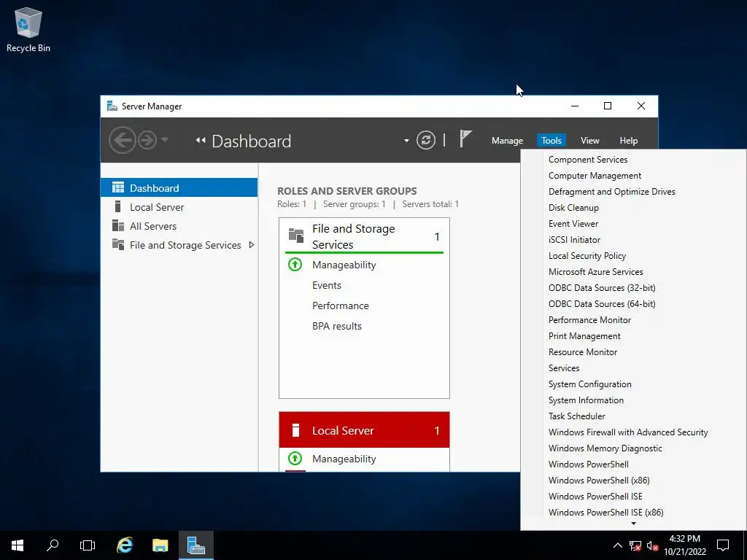Click the Server Manager forward arrow
This screenshot has height=560, width=747.
[147, 141]
